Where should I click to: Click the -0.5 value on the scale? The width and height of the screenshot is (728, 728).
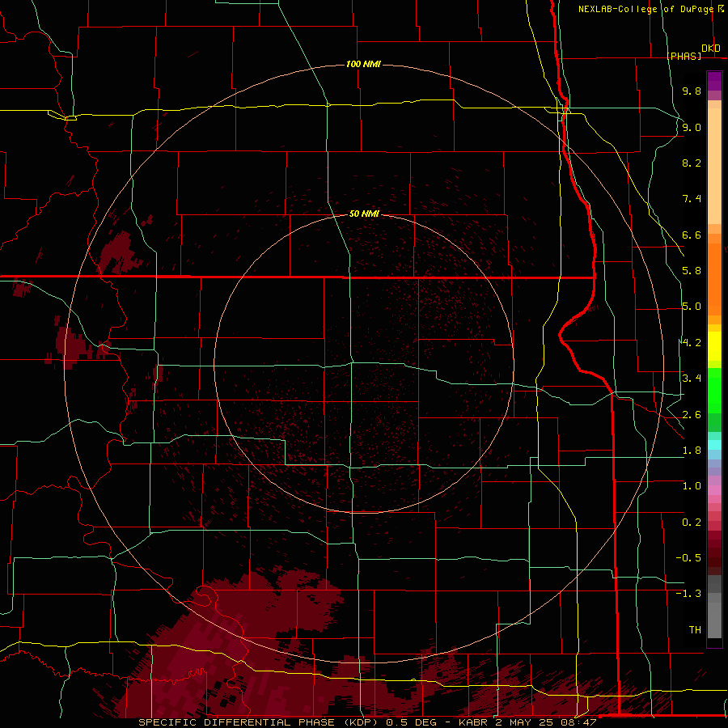[688, 558]
